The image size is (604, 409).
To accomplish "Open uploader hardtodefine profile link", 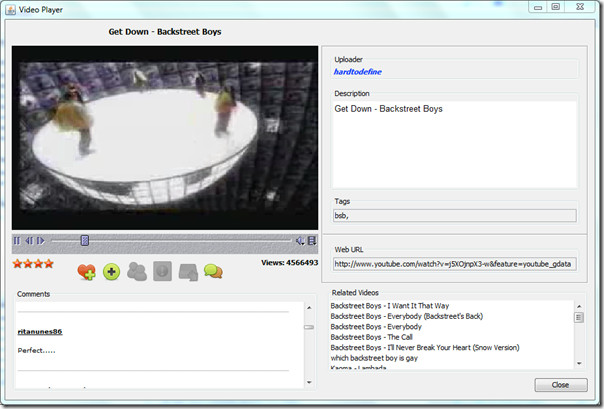I will [x=357, y=72].
